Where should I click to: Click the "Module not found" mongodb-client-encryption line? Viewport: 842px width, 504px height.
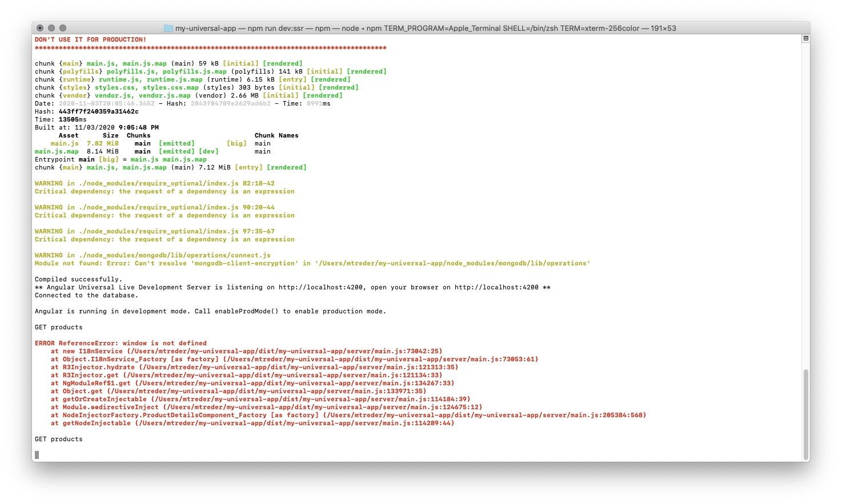pyautogui.click(x=312, y=263)
